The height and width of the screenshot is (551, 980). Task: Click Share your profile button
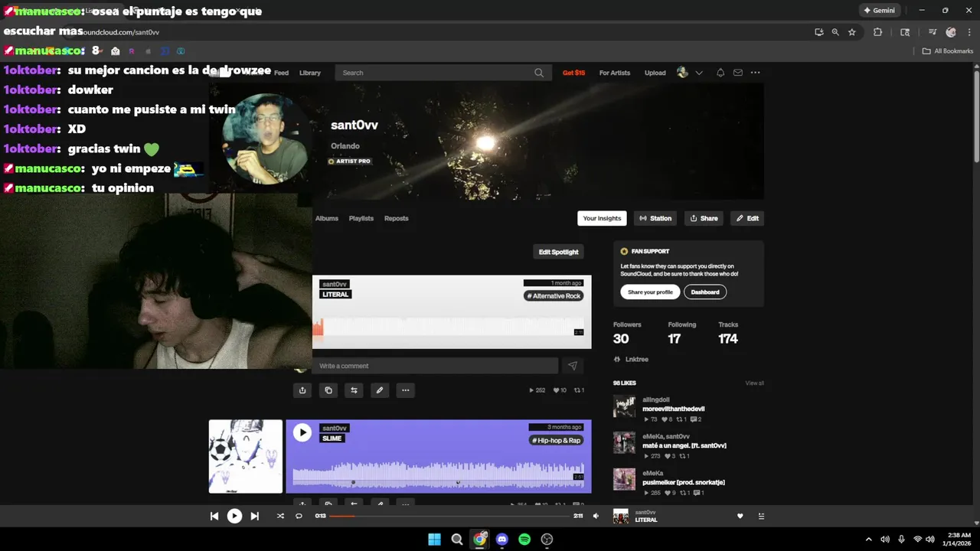[650, 292]
